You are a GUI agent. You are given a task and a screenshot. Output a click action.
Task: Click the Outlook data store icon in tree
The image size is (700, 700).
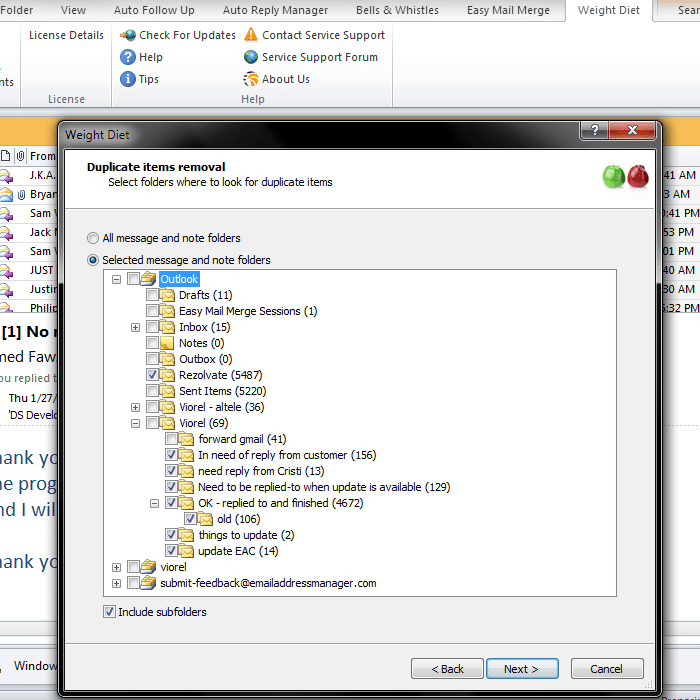pyautogui.click(x=148, y=279)
